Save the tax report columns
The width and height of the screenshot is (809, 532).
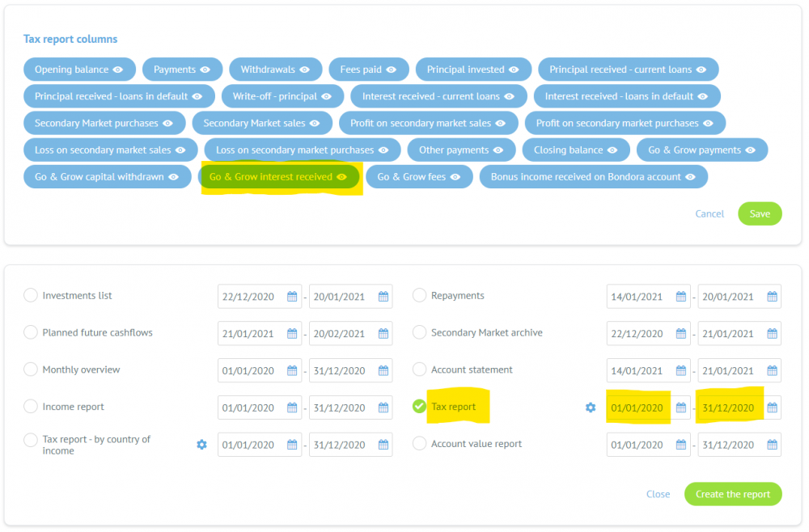pyautogui.click(x=760, y=214)
